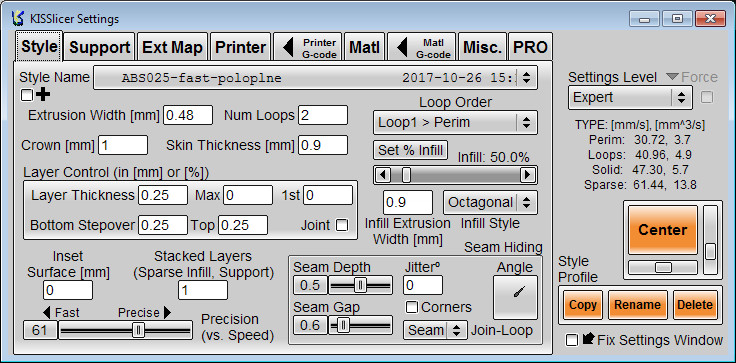The width and height of the screenshot is (736, 363).
Task: Open the Matl G-code arrow tab
Action: 422,47
